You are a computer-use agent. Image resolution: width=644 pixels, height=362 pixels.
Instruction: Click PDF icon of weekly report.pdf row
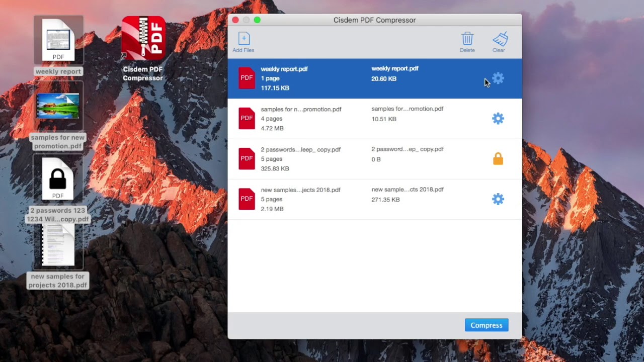pyautogui.click(x=247, y=78)
